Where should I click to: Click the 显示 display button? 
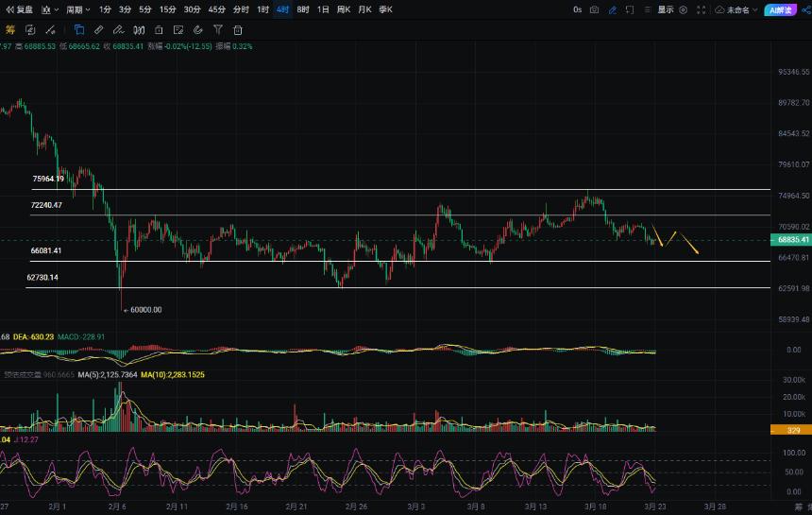[666, 9]
